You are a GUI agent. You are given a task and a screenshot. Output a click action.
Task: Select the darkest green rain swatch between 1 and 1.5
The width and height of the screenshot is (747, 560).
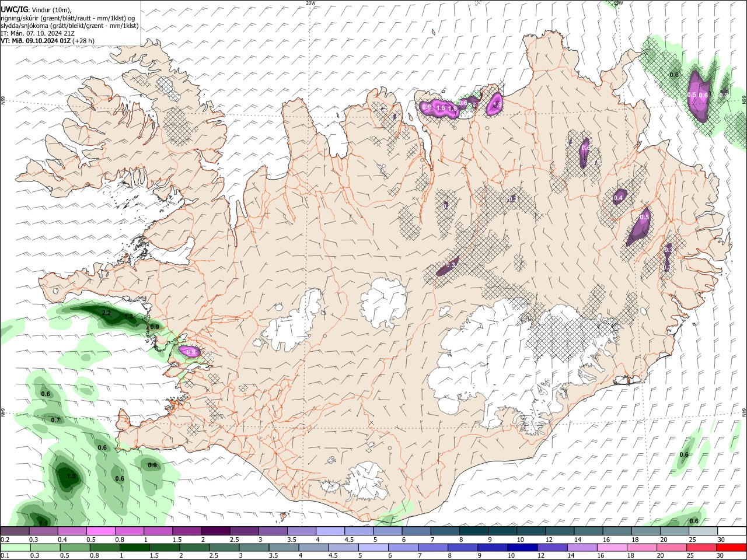click(135, 548)
